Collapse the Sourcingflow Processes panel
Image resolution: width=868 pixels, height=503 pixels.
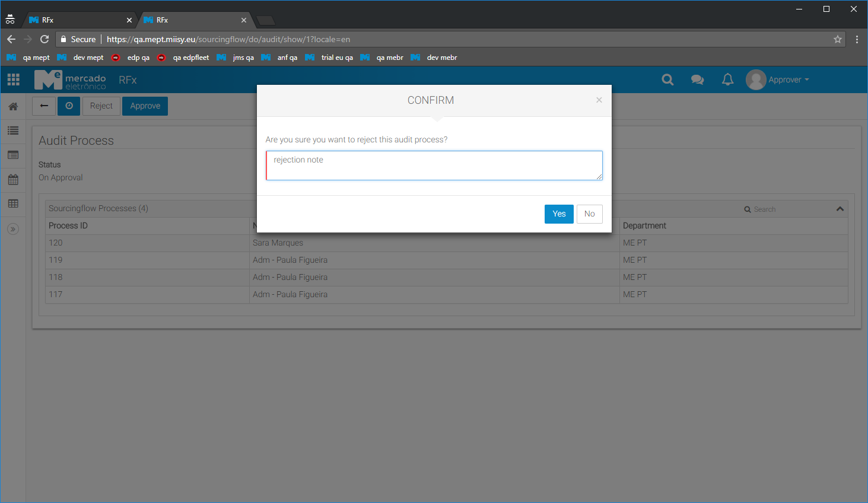[x=840, y=209]
